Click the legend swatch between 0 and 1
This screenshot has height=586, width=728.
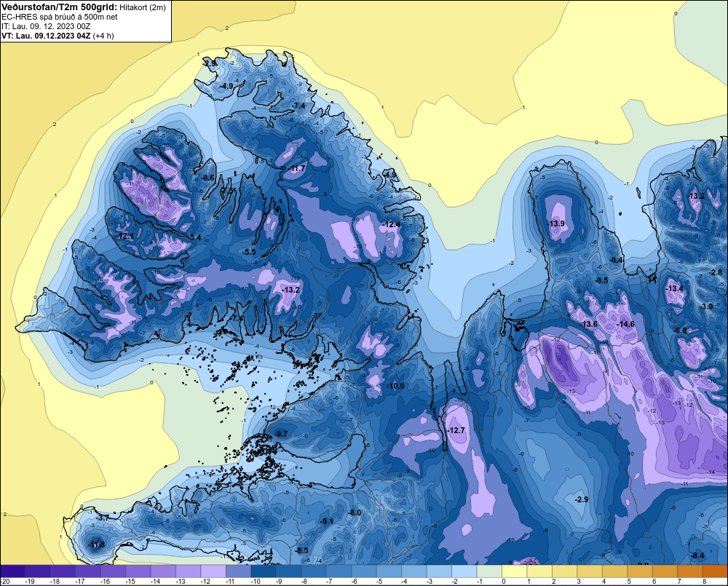pyautogui.click(x=515, y=571)
